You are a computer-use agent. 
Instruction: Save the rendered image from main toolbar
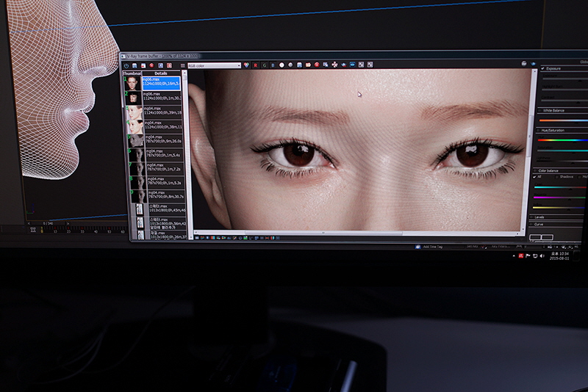(x=299, y=65)
